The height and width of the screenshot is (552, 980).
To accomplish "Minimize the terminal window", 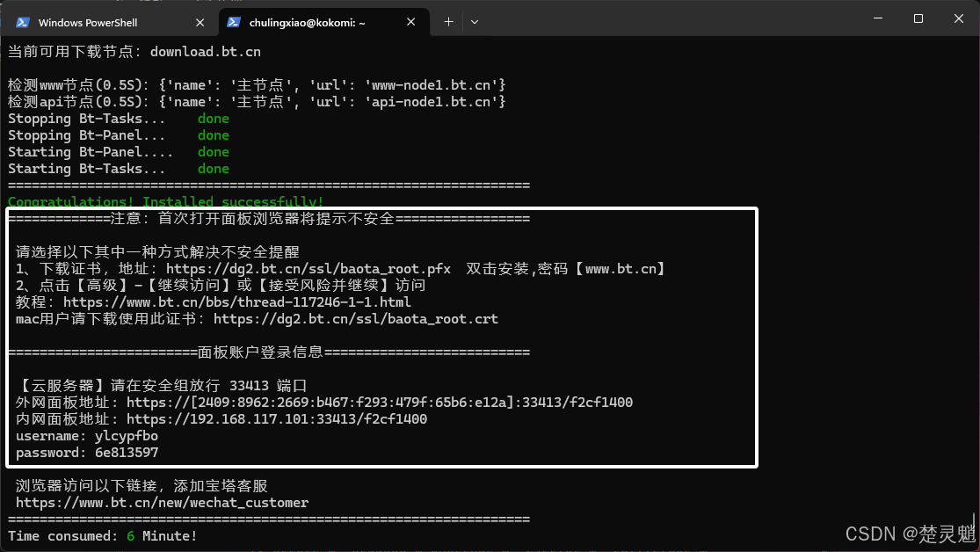I will [878, 18].
